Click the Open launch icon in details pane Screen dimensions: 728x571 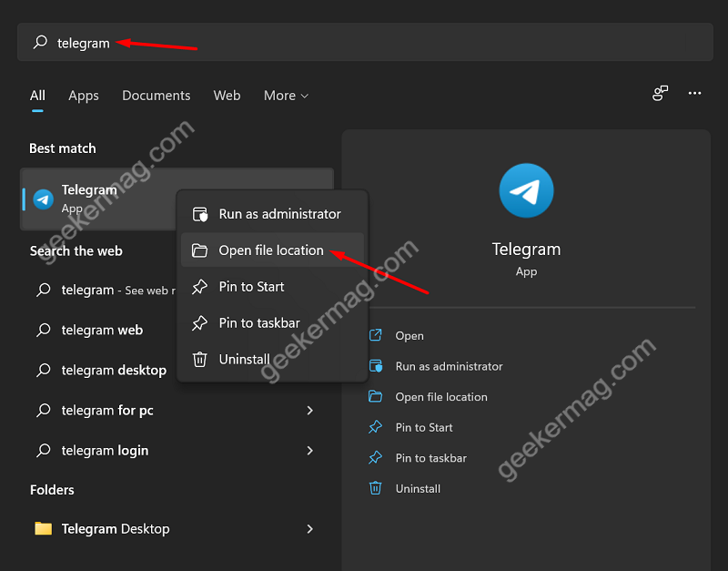pyautogui.click(x=375, y=335)
